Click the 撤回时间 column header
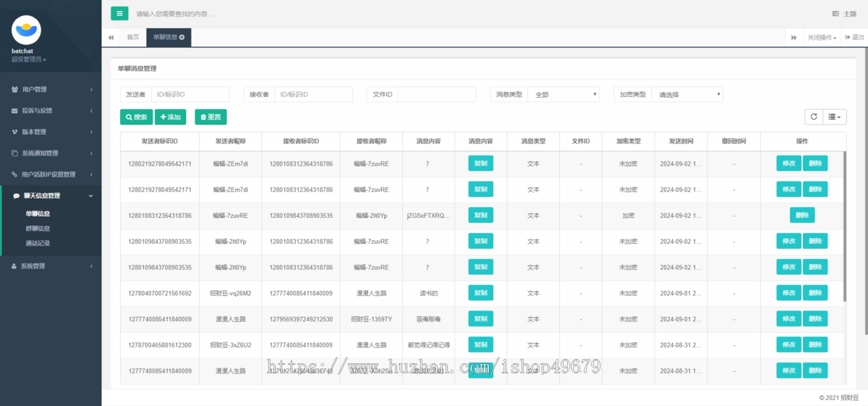 (x=733, y=140)
